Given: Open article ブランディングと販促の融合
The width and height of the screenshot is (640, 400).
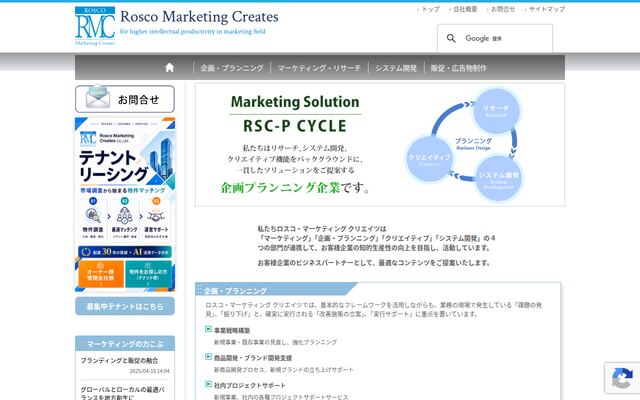Looking at the screenshot, I should (119, 360).
